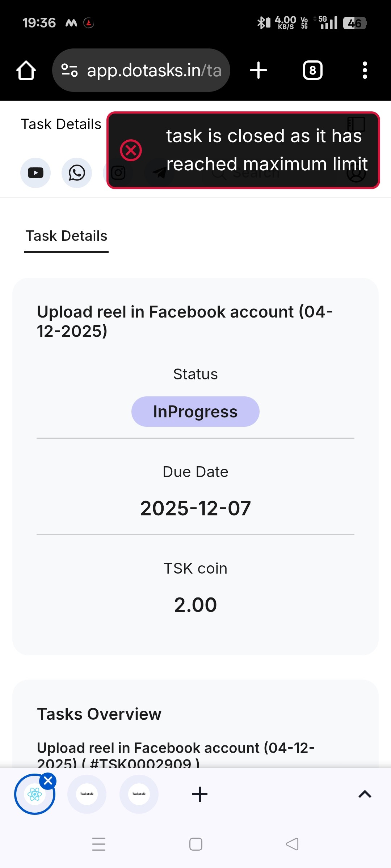Image resolution: width=391 pixels, height=868 pixels.
Task: Switch to the second Taskstalk tab thumbnail
Action: click(139, 794)
